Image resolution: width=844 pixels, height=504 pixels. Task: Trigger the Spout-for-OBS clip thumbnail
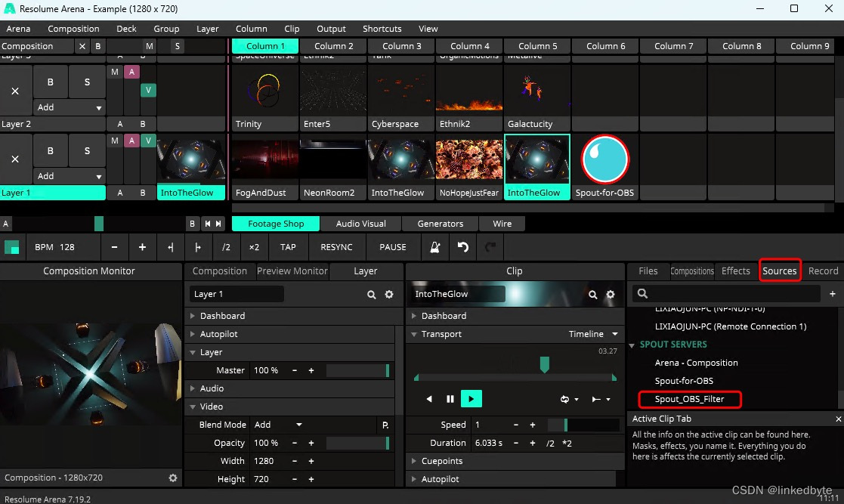tap(604, 159)
